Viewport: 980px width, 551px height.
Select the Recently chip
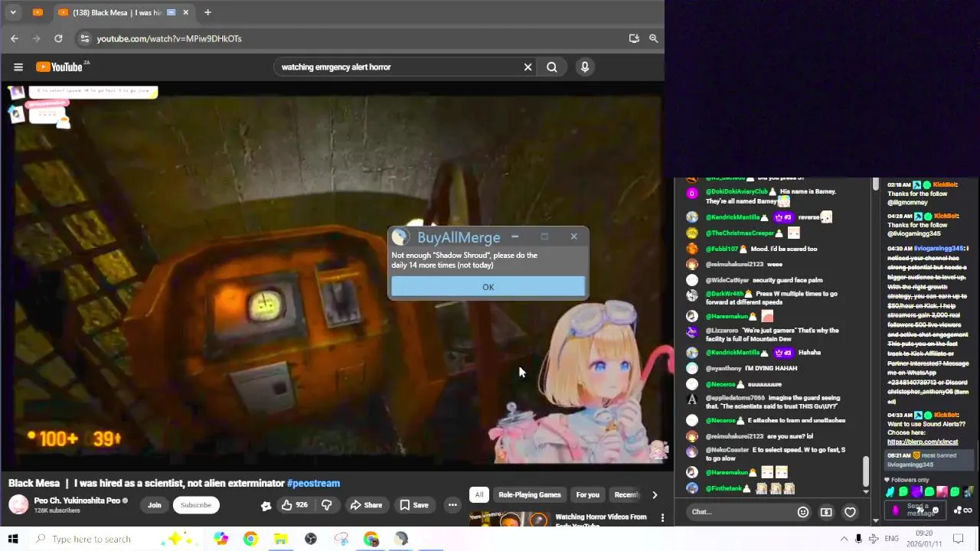(x=626, y=494)
